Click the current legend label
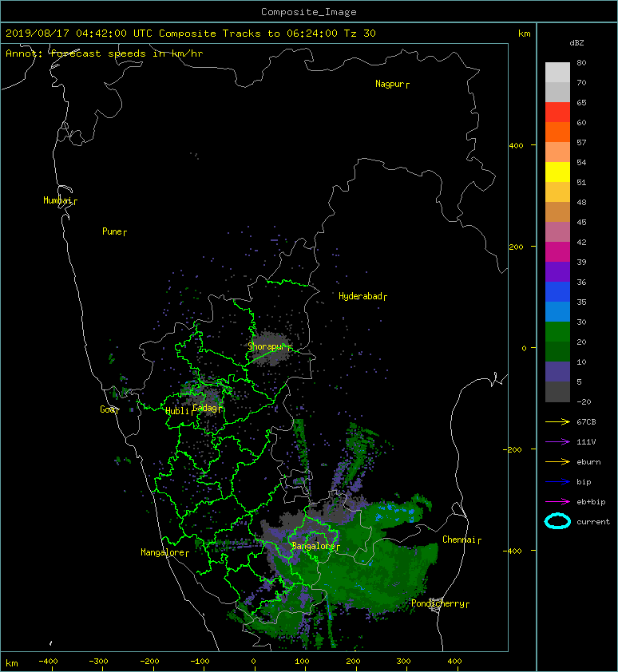The width and height of the screenshot is (618, 672). coord(593,522)
